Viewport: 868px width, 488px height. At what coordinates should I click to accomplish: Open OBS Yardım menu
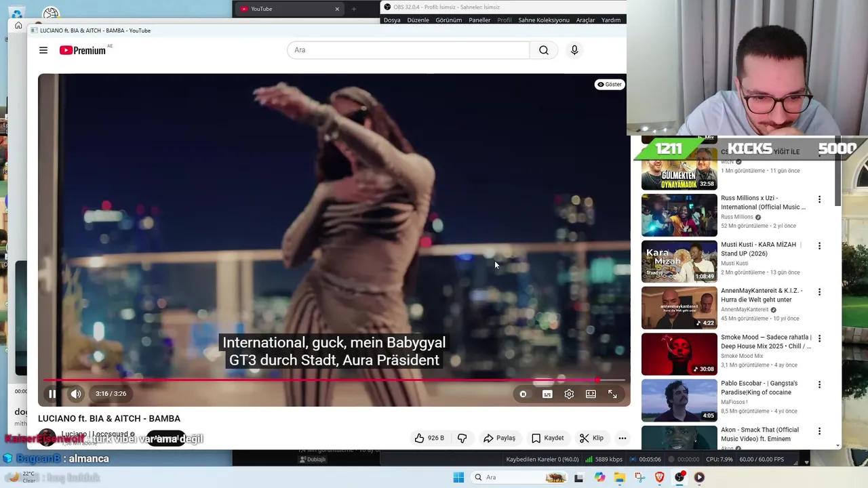pyautogui.click(x=611, y=20)
